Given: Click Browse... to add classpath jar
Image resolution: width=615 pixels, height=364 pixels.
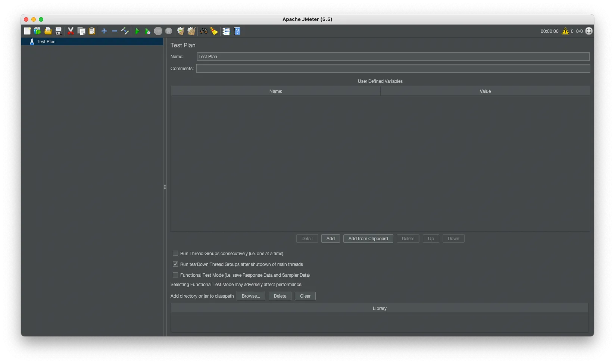Looking at the screenshot, I should point(251,296).
